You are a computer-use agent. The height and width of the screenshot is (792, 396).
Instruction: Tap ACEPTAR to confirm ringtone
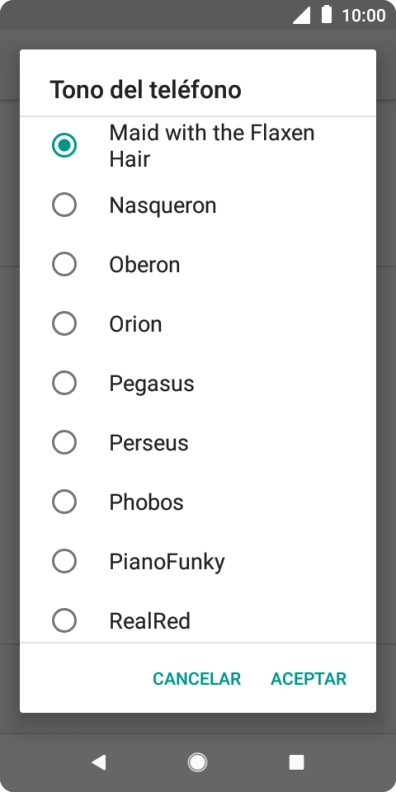click(309, 679)
